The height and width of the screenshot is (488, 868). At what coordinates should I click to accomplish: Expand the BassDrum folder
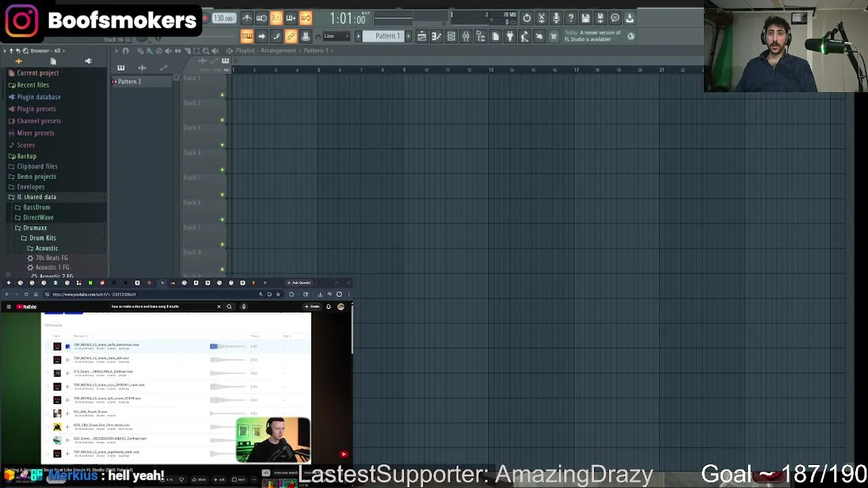pos(36,207)
